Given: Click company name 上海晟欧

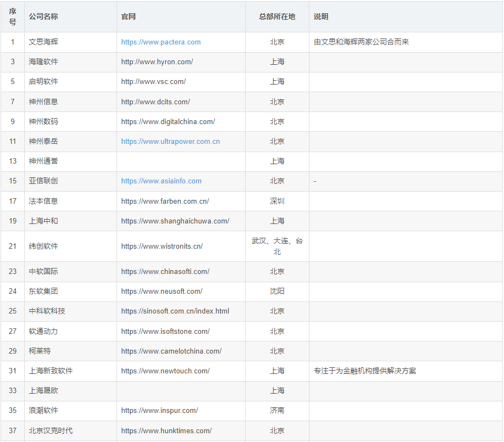Looking at the screenshot, I should [43, 391].
